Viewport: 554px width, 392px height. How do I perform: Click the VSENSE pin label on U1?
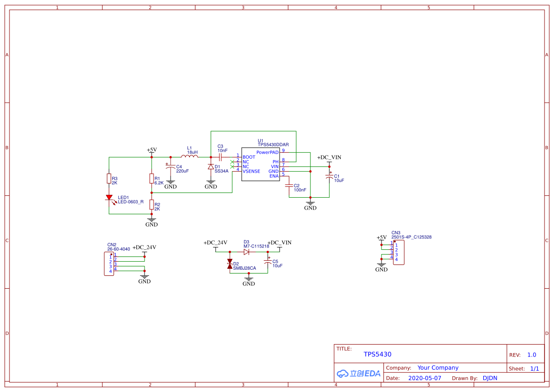click(251, 172)
